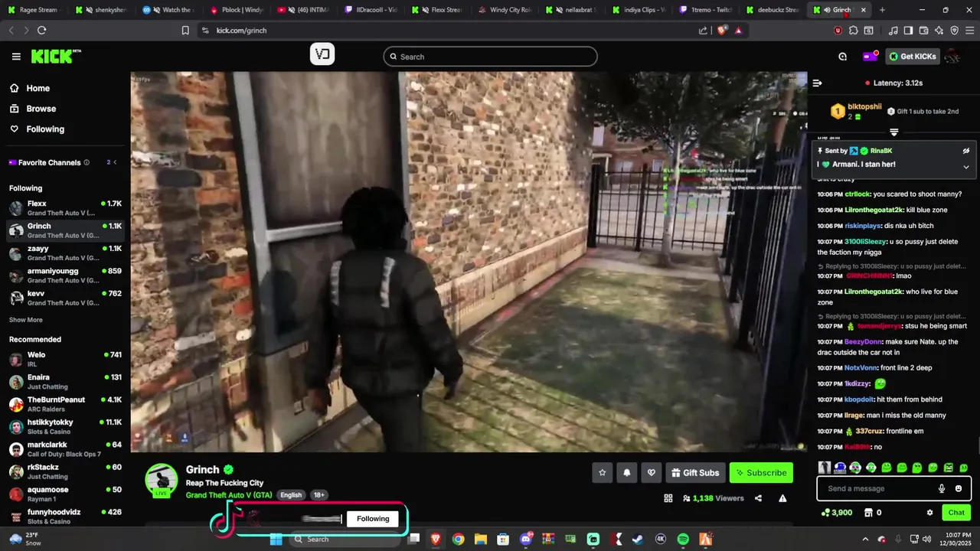Collapse chat with the arrow icon

click(x=817, y=83)
